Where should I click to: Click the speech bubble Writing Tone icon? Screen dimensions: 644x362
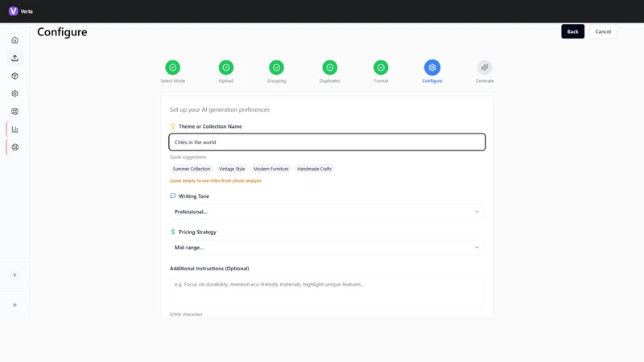coord(173,196)
